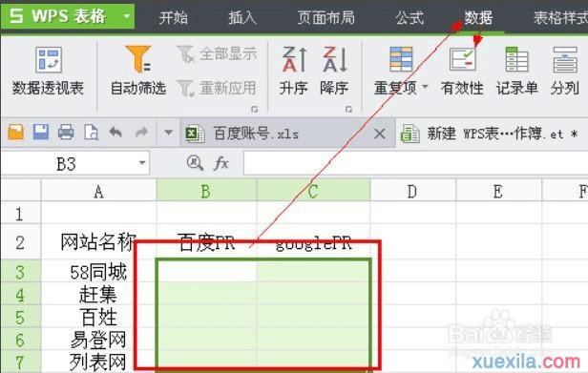This screenshot has height=373, width=588.
Task: Expand the 重复项 dropdown arrow
Action: 426,87
